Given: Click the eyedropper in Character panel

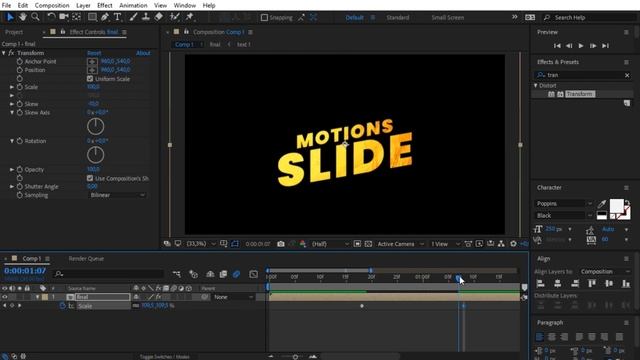Looking at the screenshot, I should click(x=602, y=203).
